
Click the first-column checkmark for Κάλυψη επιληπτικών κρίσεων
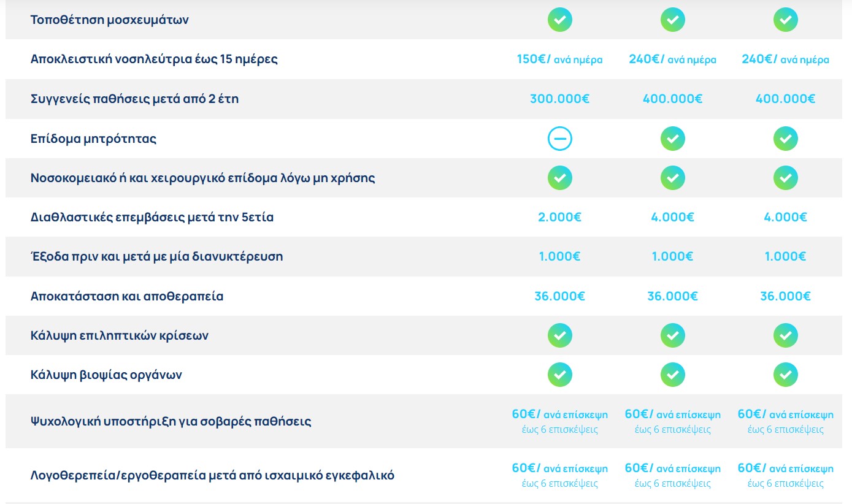point(559,336)
